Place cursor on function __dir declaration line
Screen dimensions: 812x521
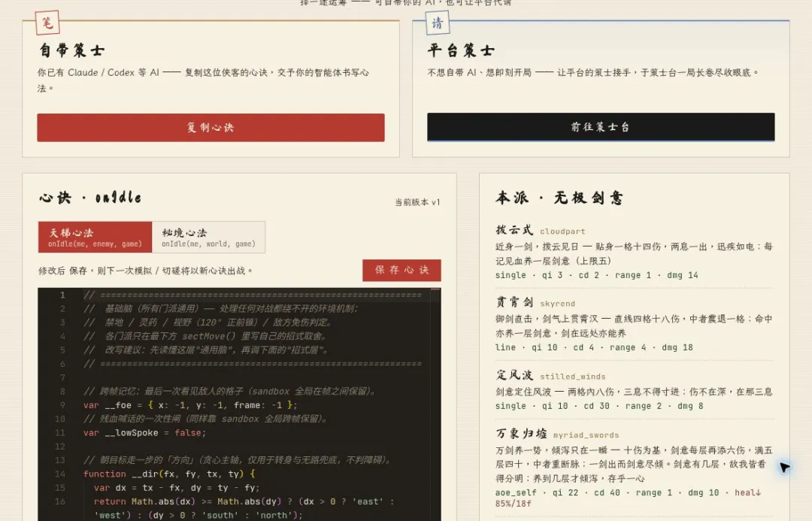click(169, 474)
